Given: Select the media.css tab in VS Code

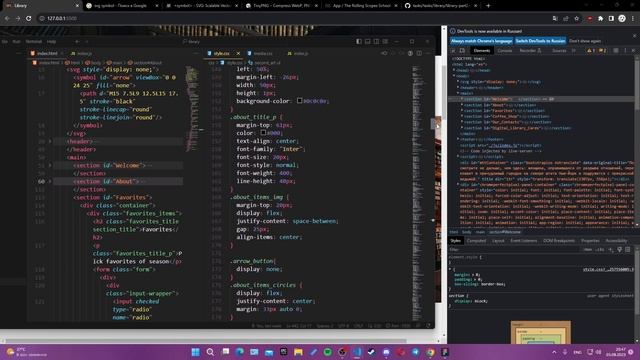Looking at the screenshot, I should (x=263, y=53).
